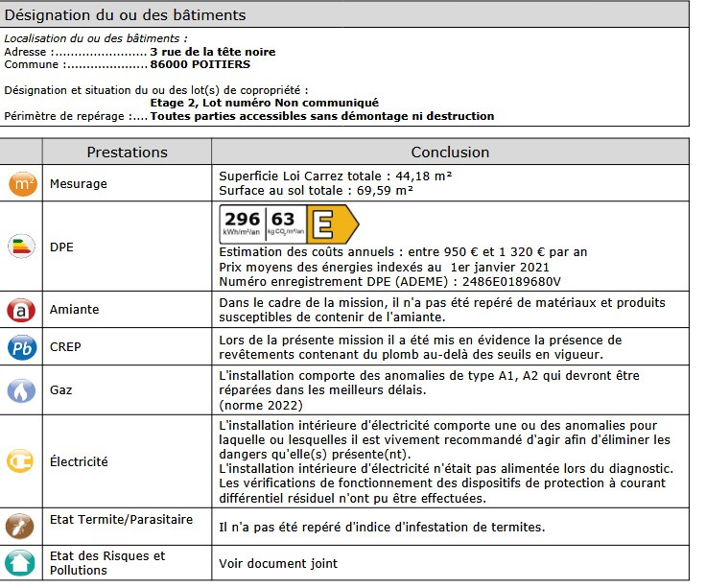Screen dimensions: 706x588
Task: Select the 'Désignation du ou des bâtiments' heading
Action: click(x=125, y=15)
